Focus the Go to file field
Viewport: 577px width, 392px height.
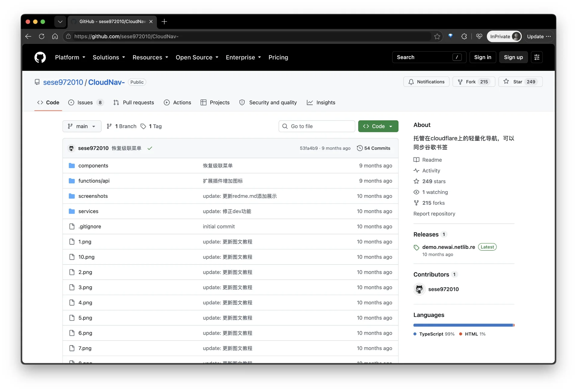[x=317, y=126]
